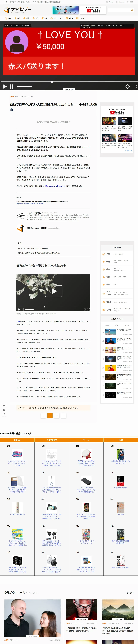Open the 古代 category icon in sidebar
The height and width of the screenshot is (644, 138).
[x=104, y=277]
